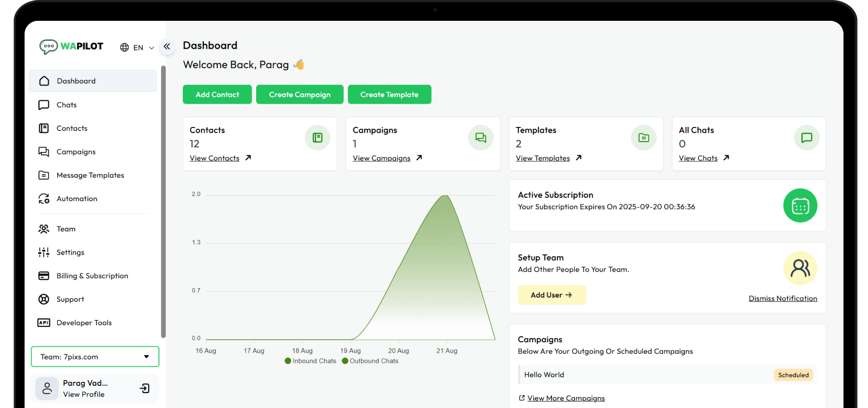
Task: Click the logout icon next to profile
Action: click(145, 388)
